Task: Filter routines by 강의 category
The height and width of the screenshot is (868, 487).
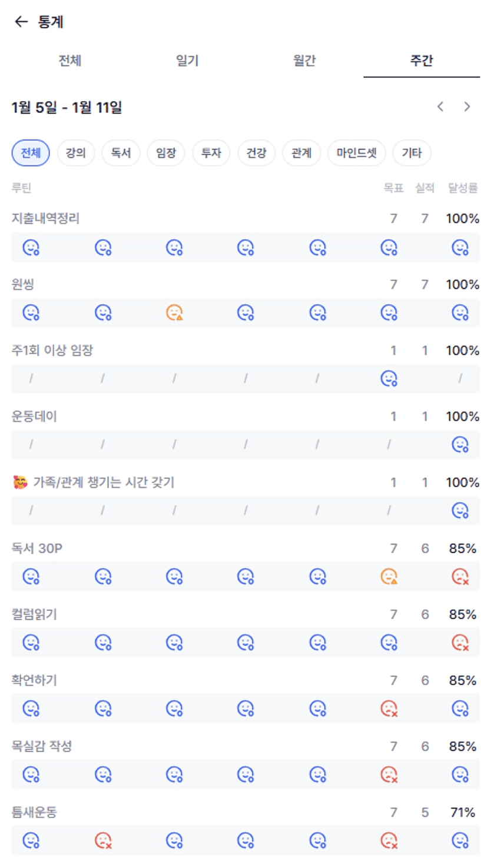Action: (75, 153)
